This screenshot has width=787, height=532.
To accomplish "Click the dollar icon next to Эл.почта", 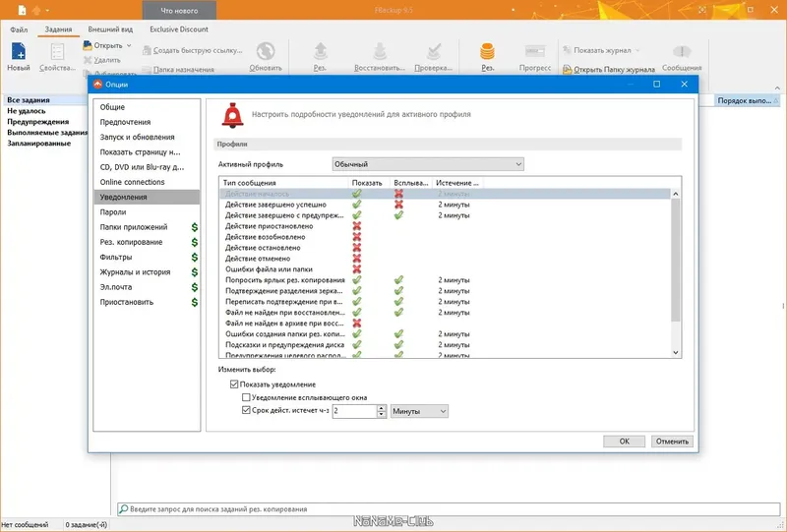I will click(x=195, y=287).
